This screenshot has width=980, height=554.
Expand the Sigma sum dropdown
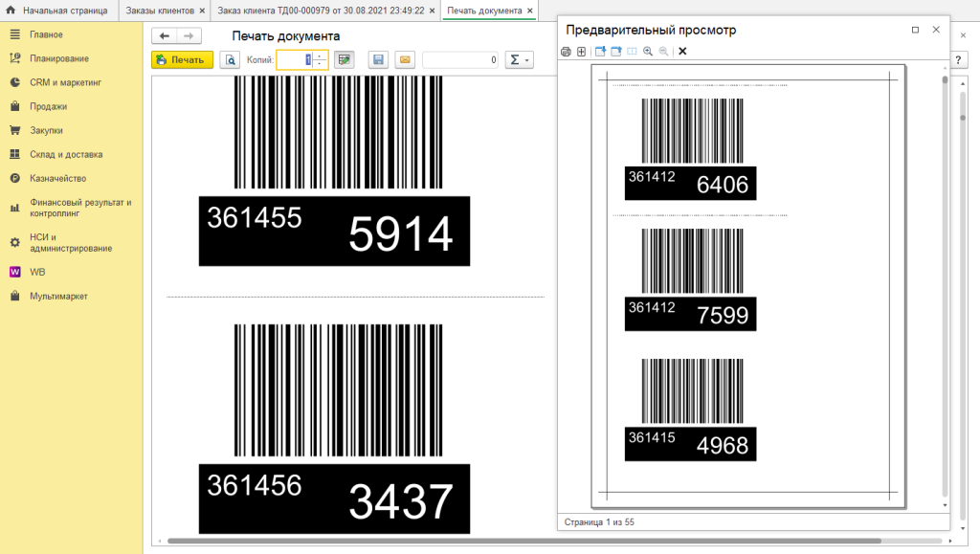pos(519,60)
